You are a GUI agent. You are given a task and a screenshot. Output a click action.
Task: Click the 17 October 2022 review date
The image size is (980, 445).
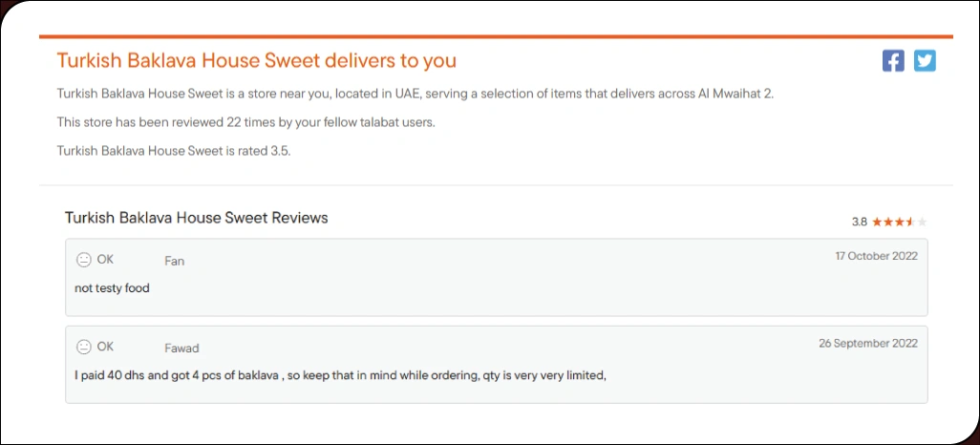click(x=876, y=256)
